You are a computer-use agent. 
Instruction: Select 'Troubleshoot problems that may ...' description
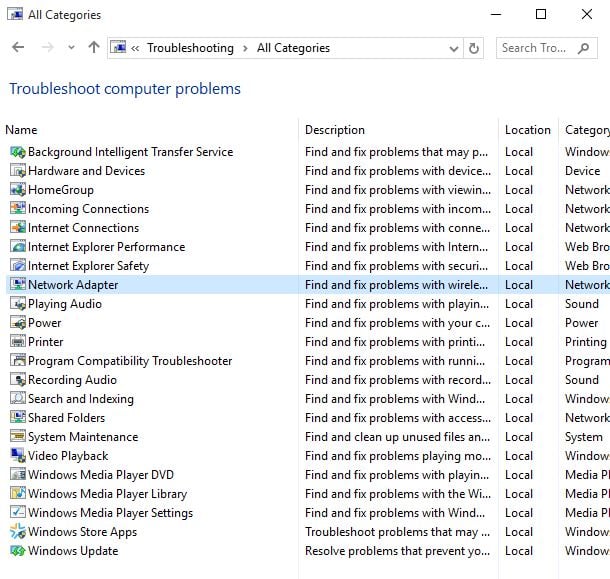pos(397,532)
